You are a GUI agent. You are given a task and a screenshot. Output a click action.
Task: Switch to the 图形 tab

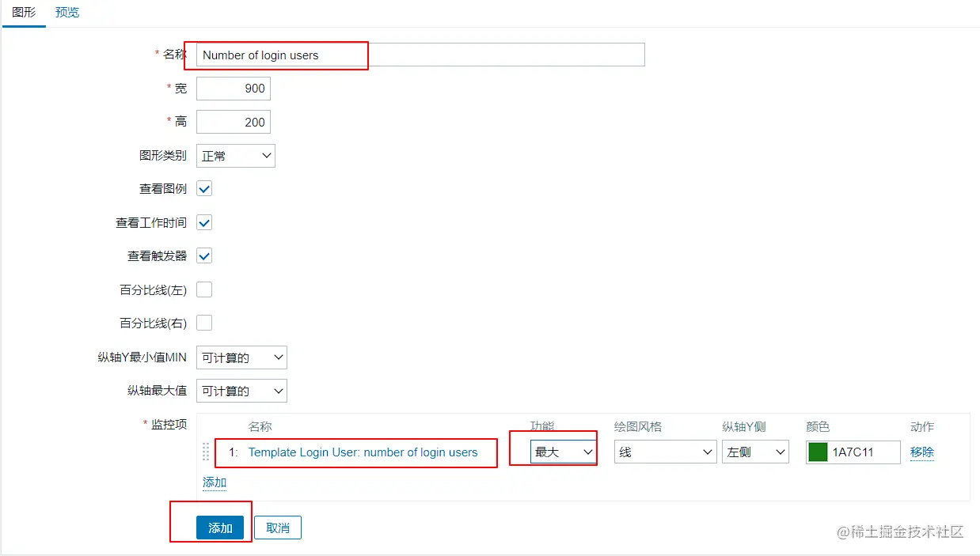[x=23, y=13]
